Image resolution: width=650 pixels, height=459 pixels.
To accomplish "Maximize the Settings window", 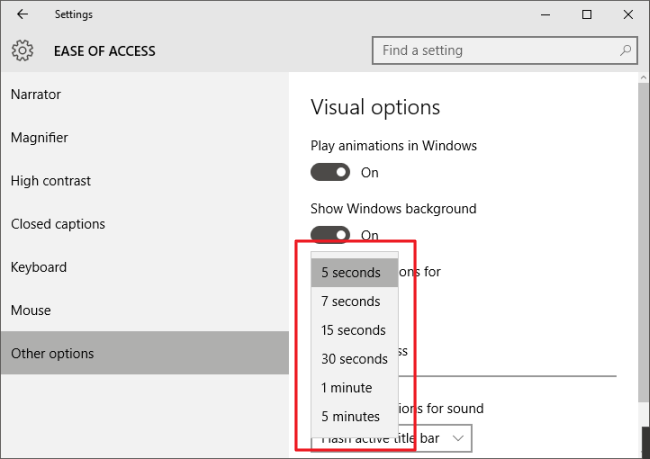I will pyautogui.click(x=587, y=15).
